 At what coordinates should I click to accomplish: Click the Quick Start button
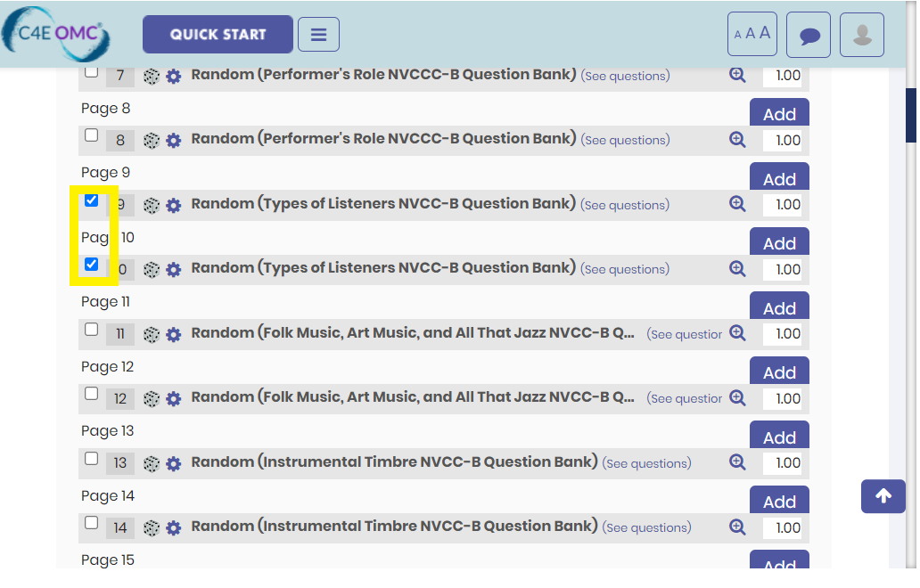point(218,34)
